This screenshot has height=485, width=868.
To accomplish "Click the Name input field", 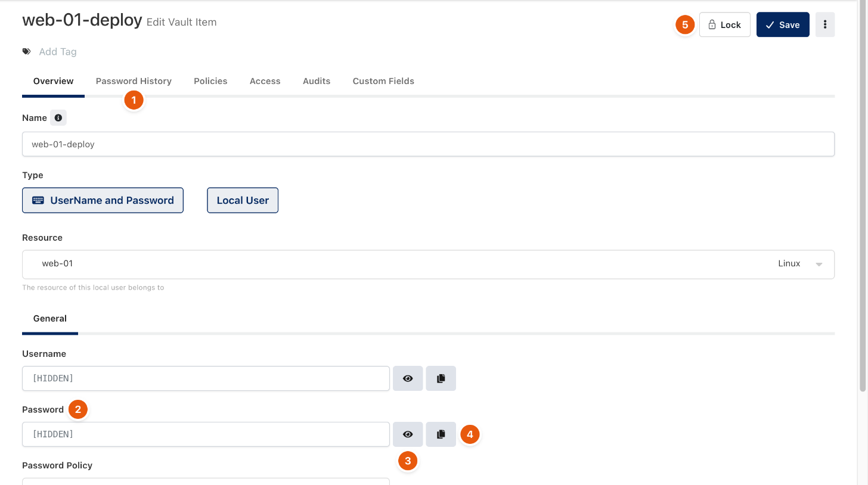I will click(428, 144).
